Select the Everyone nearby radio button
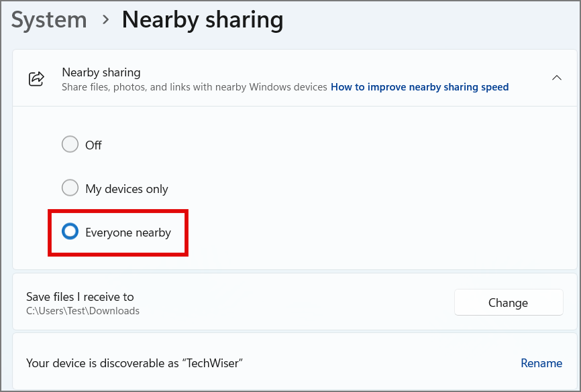The image size is (581, 392). click(x=70, y=232)
